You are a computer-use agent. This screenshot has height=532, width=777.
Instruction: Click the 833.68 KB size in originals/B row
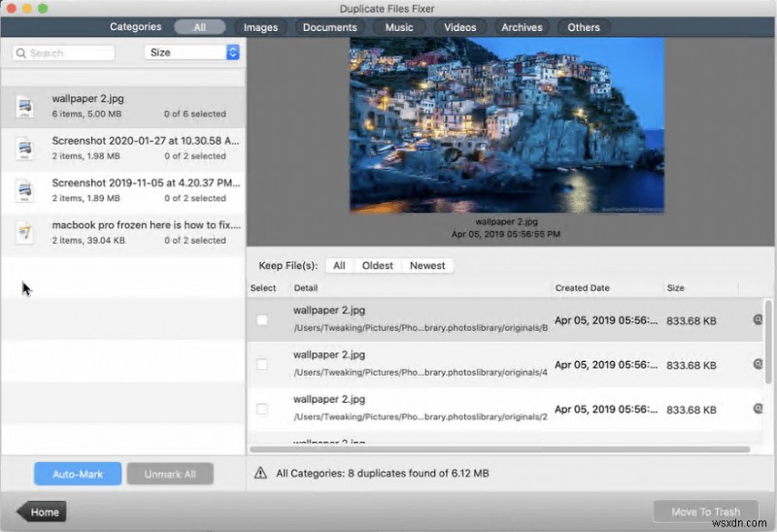coord(692,321)
